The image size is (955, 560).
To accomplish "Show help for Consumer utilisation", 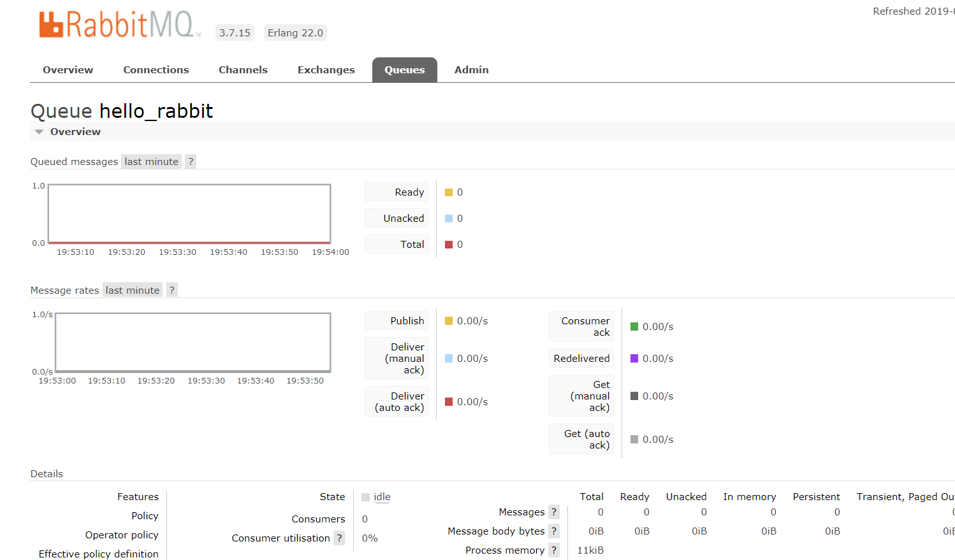I will tap(339, 538).
